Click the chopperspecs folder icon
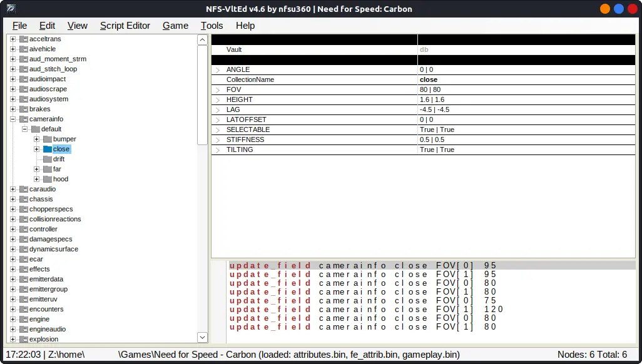 [24, 210]
